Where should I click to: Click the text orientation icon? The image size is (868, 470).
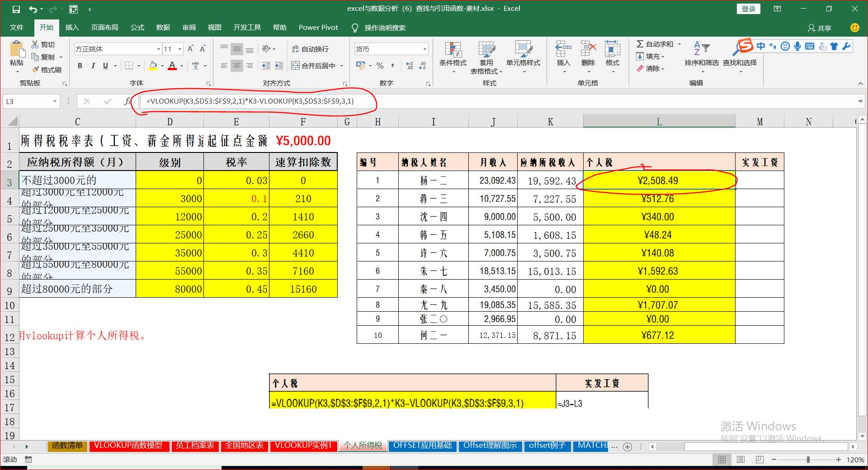click(267, 49)
